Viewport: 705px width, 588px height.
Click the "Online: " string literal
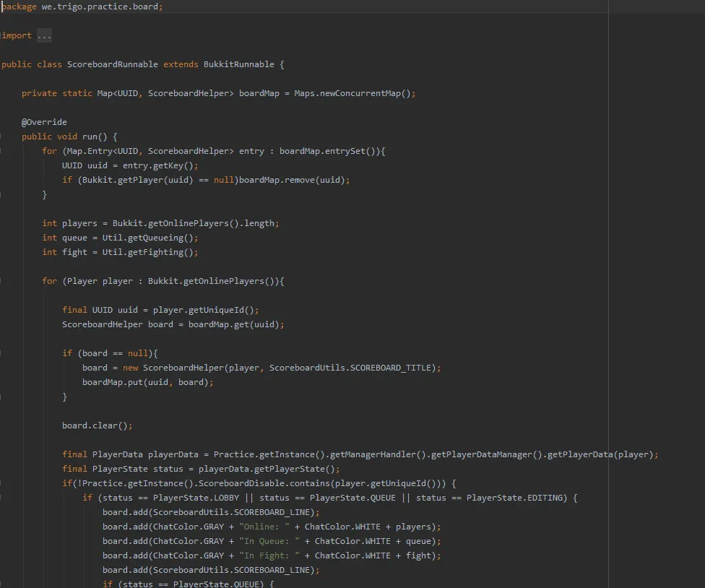coord(264,527)
